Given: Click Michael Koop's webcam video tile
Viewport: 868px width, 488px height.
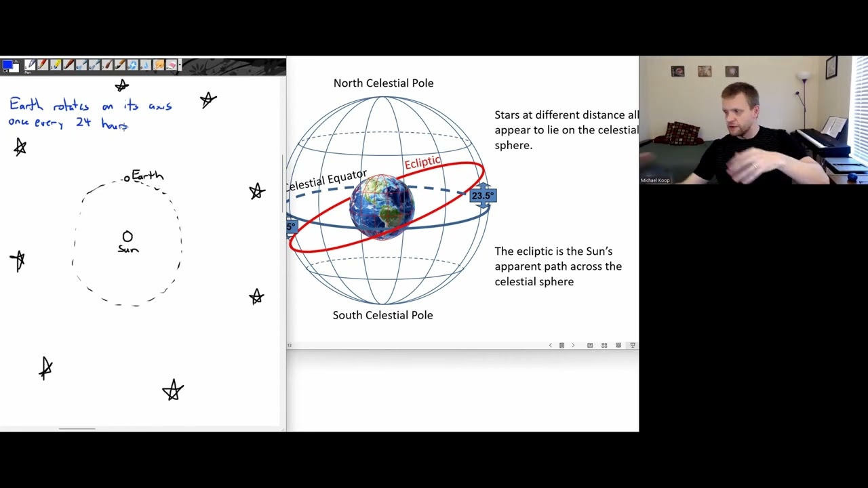Looking at the screenshot, I should (x=753, y=120).
